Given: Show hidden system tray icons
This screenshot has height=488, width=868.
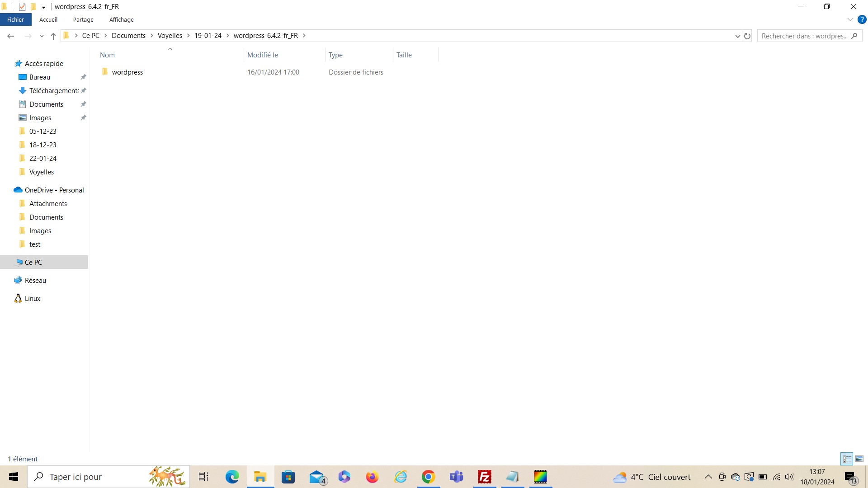Looking at the screenshot, I should point(708,477).
